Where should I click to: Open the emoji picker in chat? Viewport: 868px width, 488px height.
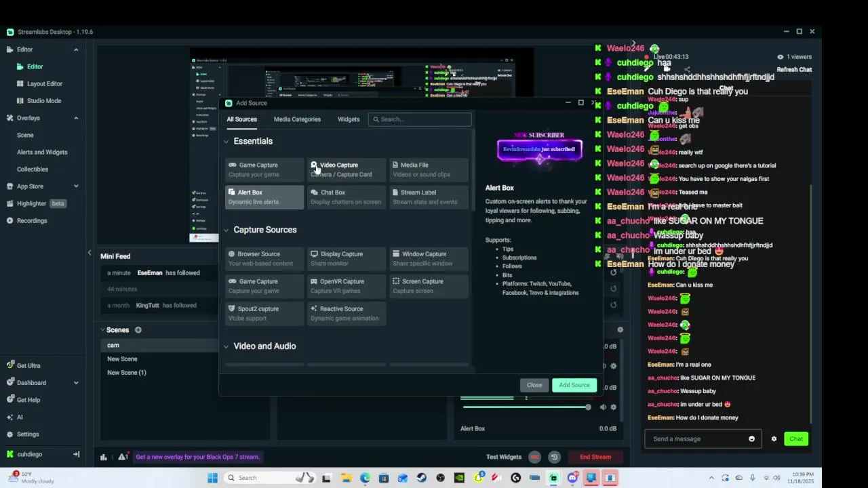pos(751,439)
